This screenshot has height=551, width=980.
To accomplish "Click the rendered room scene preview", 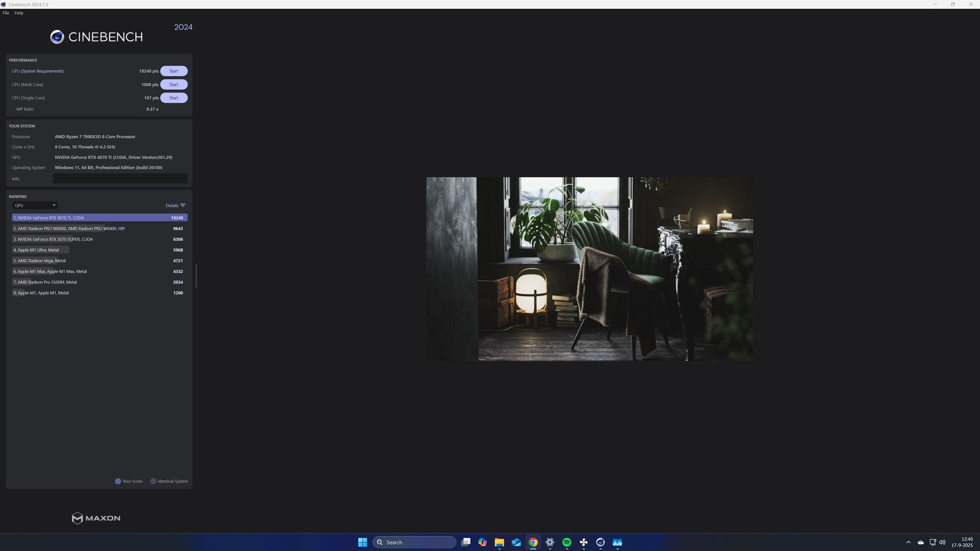I will click(x=590, y=269).
